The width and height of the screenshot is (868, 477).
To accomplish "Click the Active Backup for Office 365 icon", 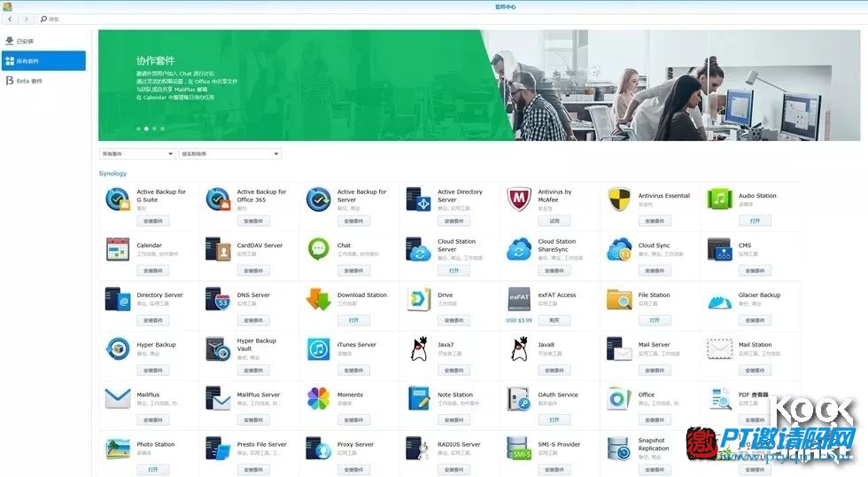I will pos(218,199).
